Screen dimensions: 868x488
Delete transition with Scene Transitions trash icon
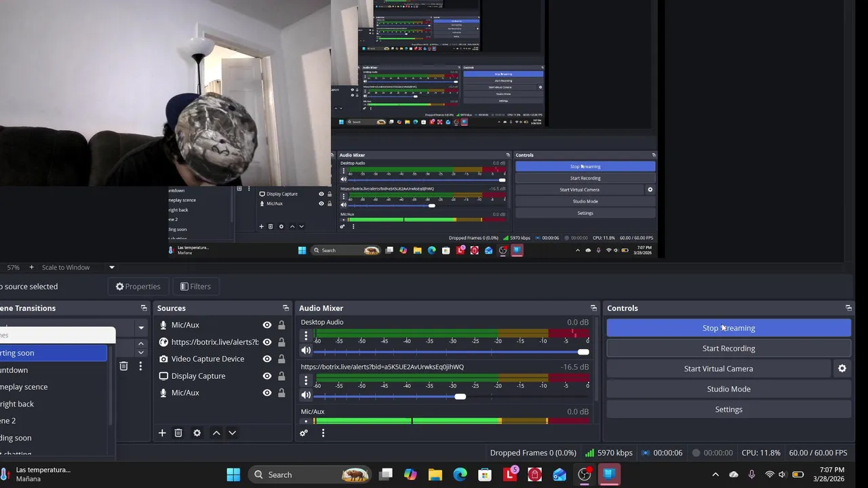[123, 366]
